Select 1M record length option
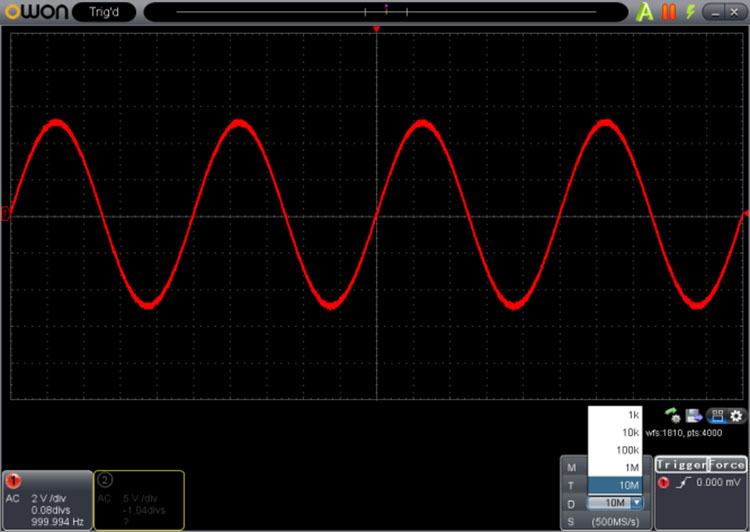This screenshot has width=750, height=532. (x=615, y=467)
